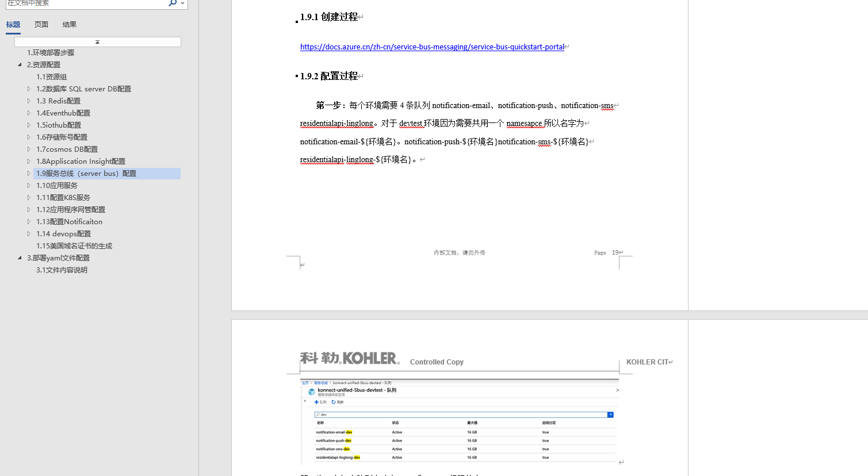Expand 1.9服务总线 (server bus) 配置 heading
Image resolution: width=868 pixels, height=476 pixels.
pos(29,174)
